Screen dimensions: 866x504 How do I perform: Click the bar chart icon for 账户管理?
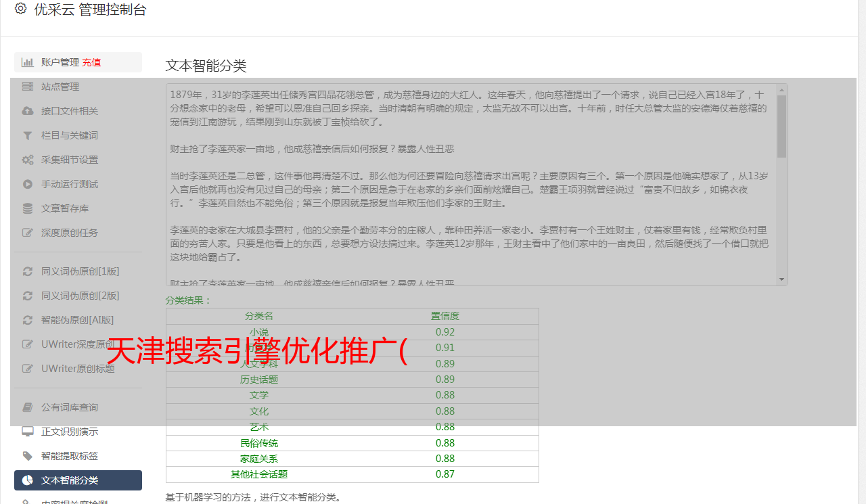(x=28, y=62)
